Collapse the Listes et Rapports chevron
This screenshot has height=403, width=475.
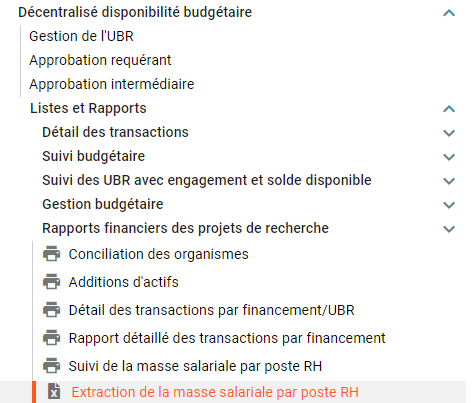pos(449,109)
